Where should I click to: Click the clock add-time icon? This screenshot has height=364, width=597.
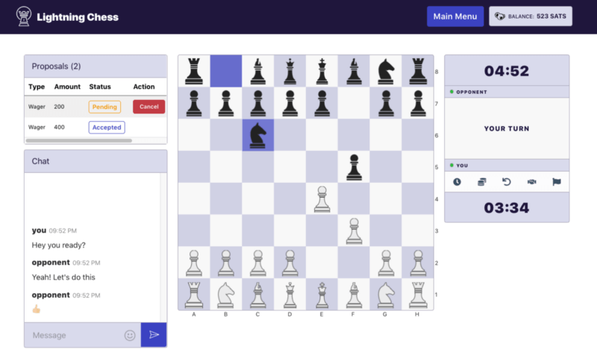click(457, 182)
